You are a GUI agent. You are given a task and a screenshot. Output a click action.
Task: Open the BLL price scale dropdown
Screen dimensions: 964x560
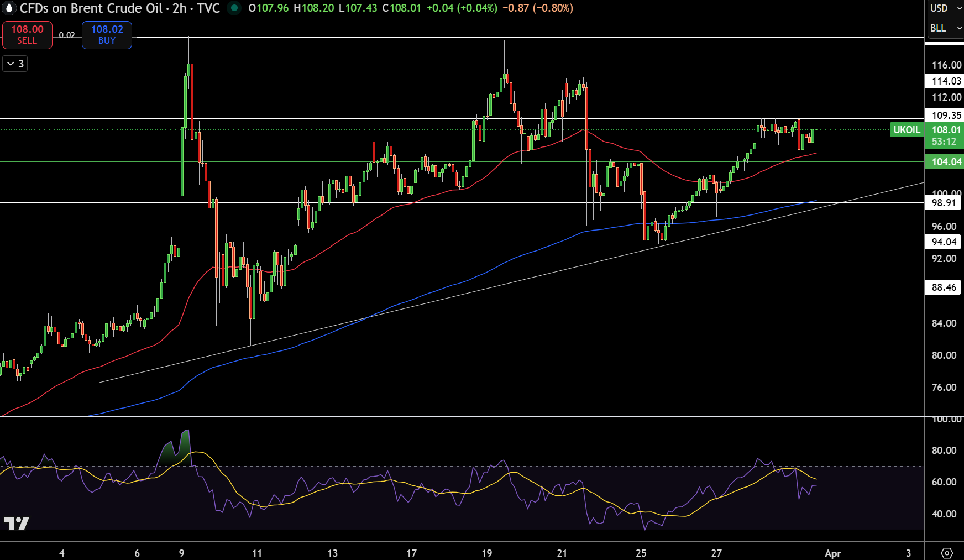[x=945, y=28]
